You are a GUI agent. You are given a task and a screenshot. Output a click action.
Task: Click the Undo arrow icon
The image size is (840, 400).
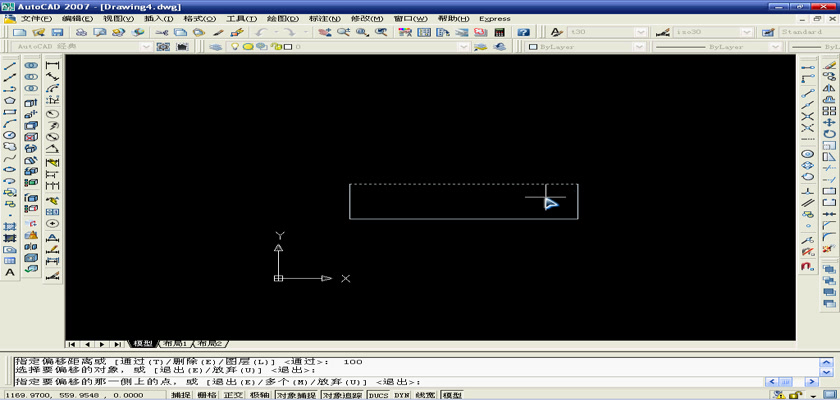261,32
